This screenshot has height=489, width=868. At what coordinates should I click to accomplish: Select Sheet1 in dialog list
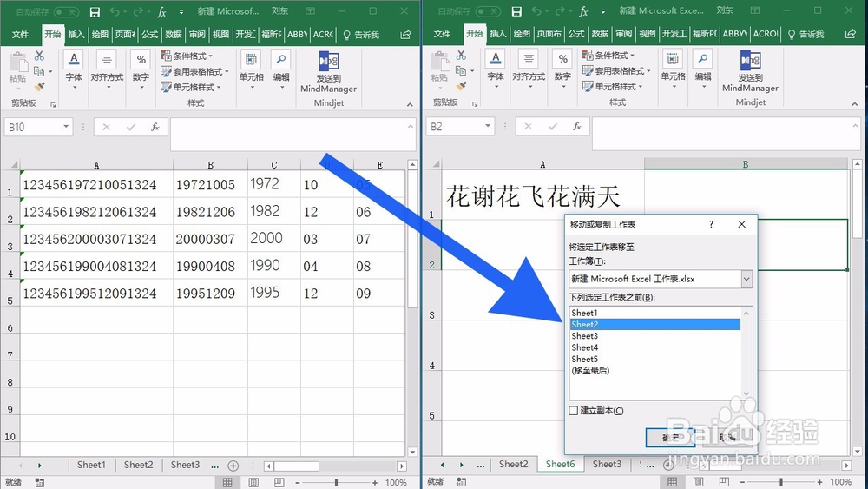point(654,313)
